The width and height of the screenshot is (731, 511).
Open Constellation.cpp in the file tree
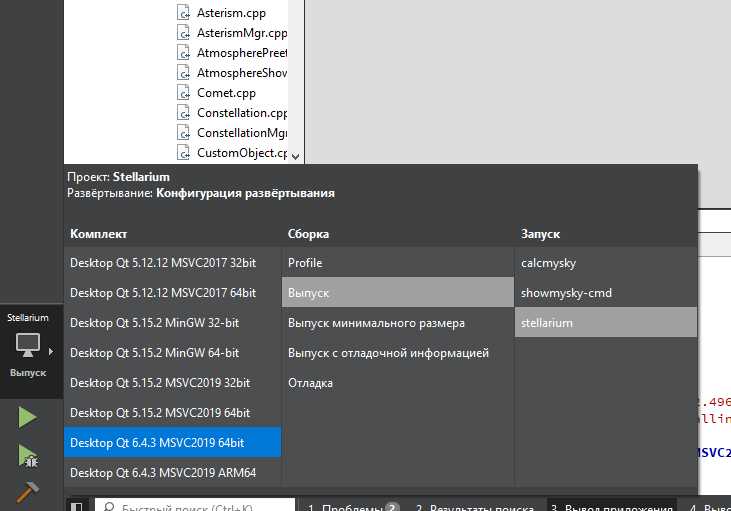tap(242, 113)
